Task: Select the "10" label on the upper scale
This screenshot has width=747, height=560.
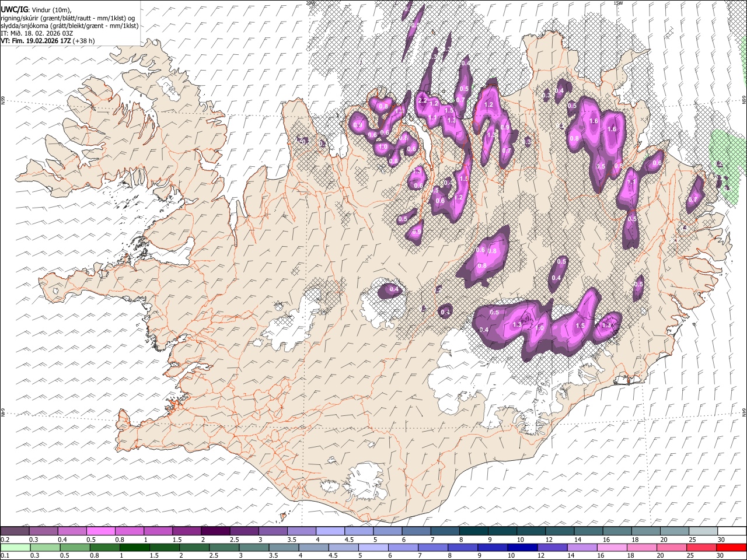Action: click(x=521, y=540)
